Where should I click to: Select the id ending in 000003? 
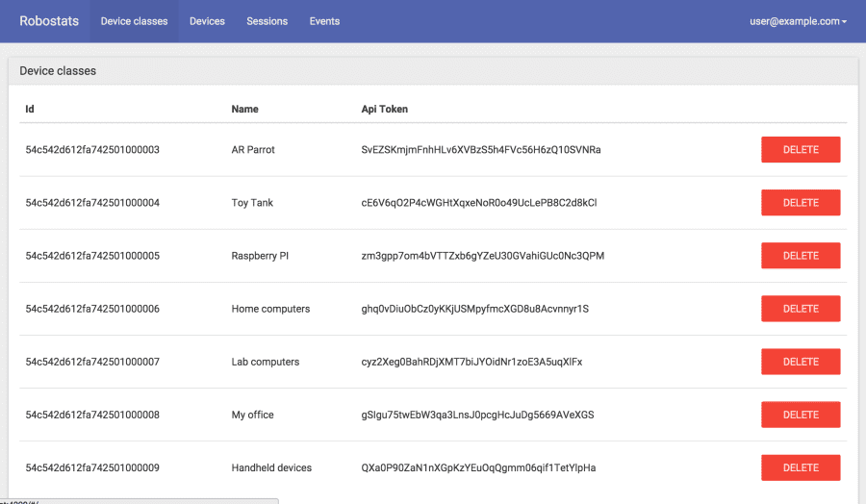pos(92,150)
